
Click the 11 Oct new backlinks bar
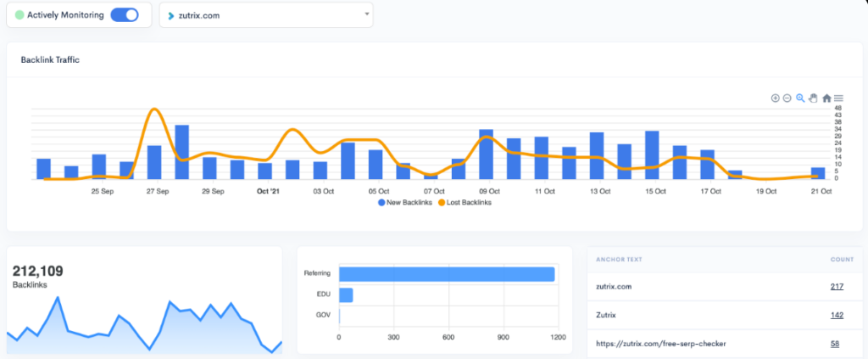click(542, 158)
